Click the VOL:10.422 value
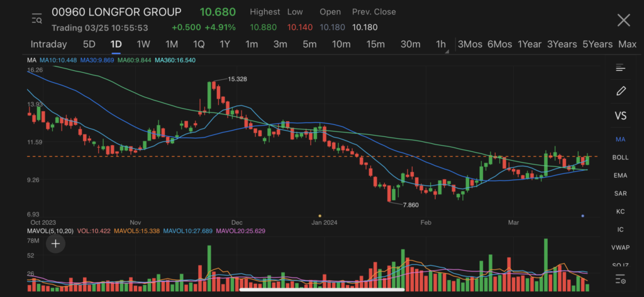Image resolution: width=644 pixels, height=297 pixels. click(93, 231)
